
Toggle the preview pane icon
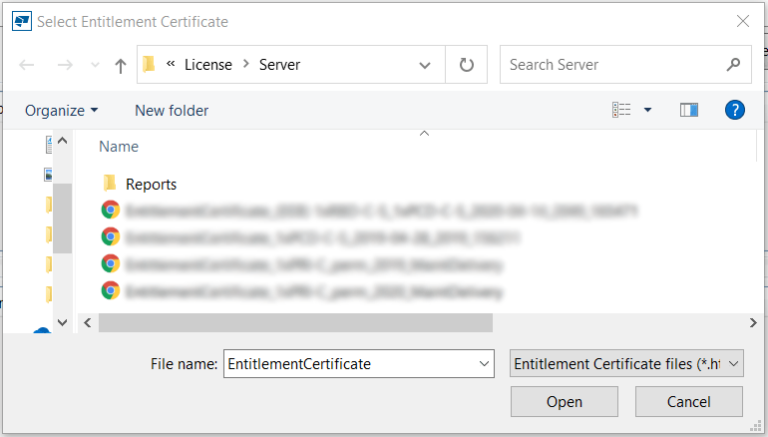click(688, 110)
